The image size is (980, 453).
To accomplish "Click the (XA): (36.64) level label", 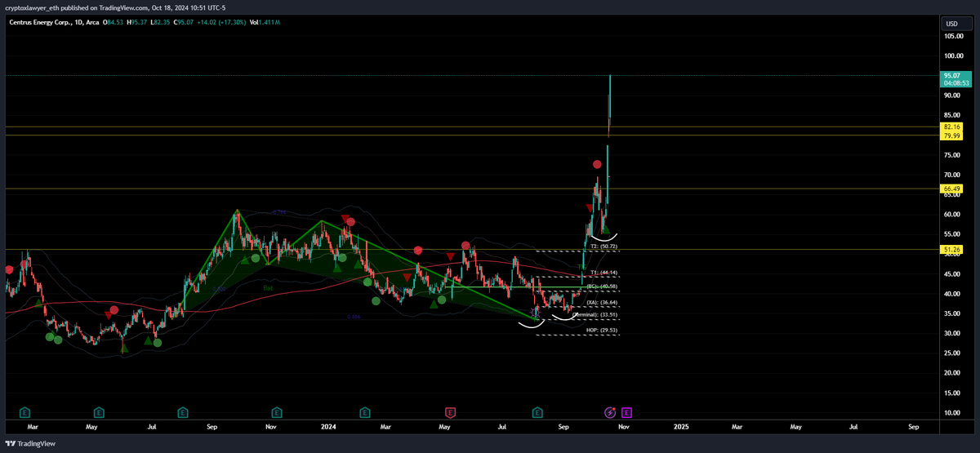I will 604,302.
